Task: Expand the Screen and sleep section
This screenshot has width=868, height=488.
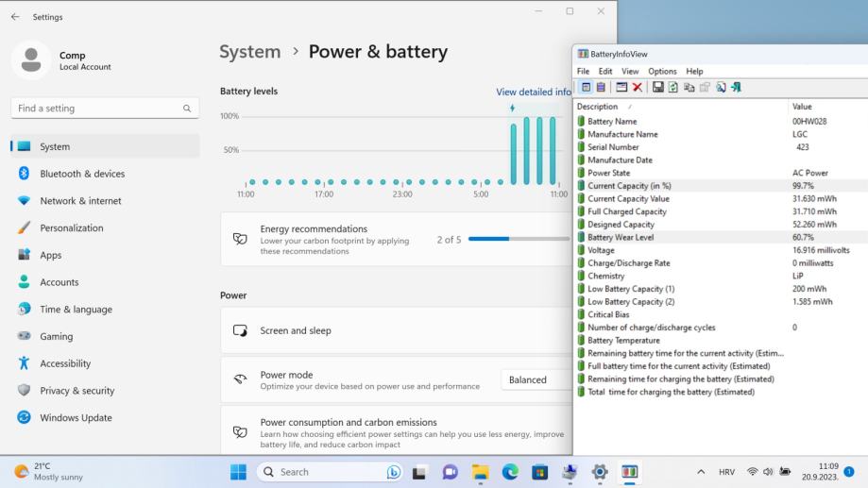Action: pyautogui.click(x=397, y=330)
